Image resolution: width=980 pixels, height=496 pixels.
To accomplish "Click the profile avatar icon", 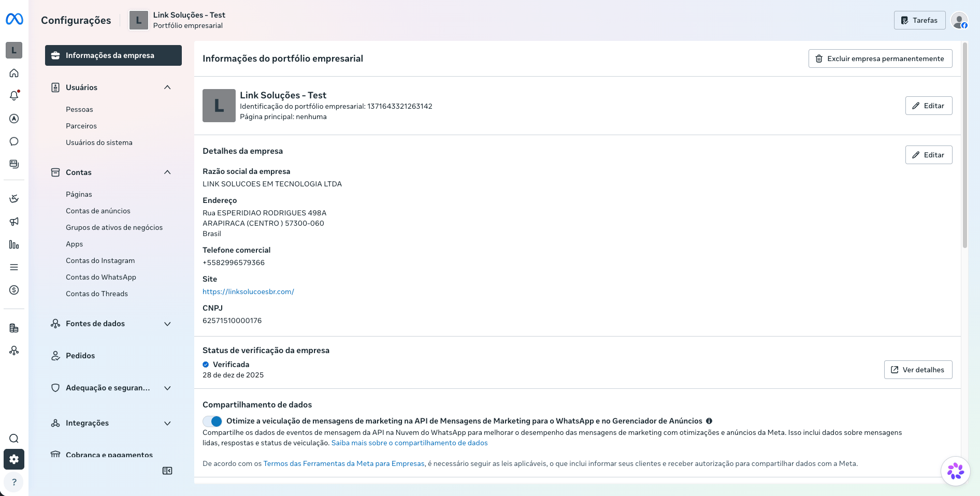I will [959, 20].
